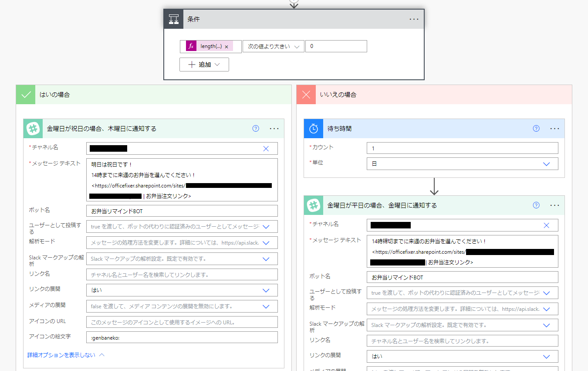Click the fx icon inside the length(...) token
Screen dimensions: 588x371
(x=192, y=46)
